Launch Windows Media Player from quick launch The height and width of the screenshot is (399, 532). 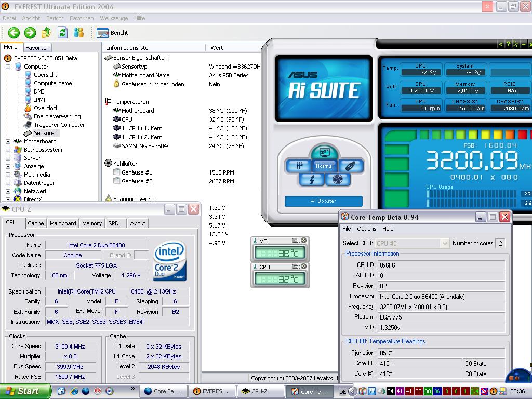[x=110, y=391]
